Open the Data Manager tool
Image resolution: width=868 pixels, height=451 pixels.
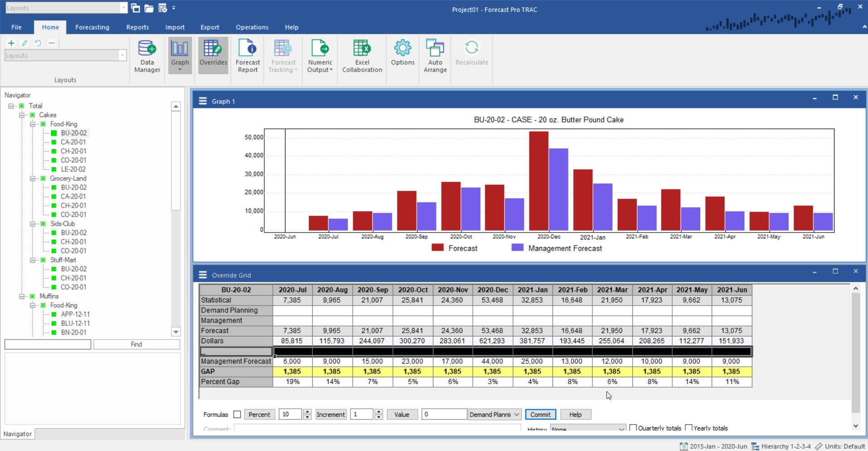tap(147, 56)
